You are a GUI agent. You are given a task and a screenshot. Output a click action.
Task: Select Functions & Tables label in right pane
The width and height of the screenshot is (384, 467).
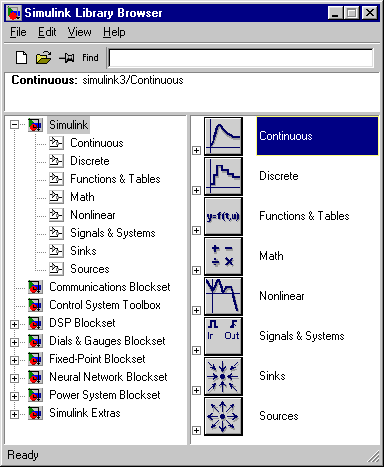coord(304,216)
